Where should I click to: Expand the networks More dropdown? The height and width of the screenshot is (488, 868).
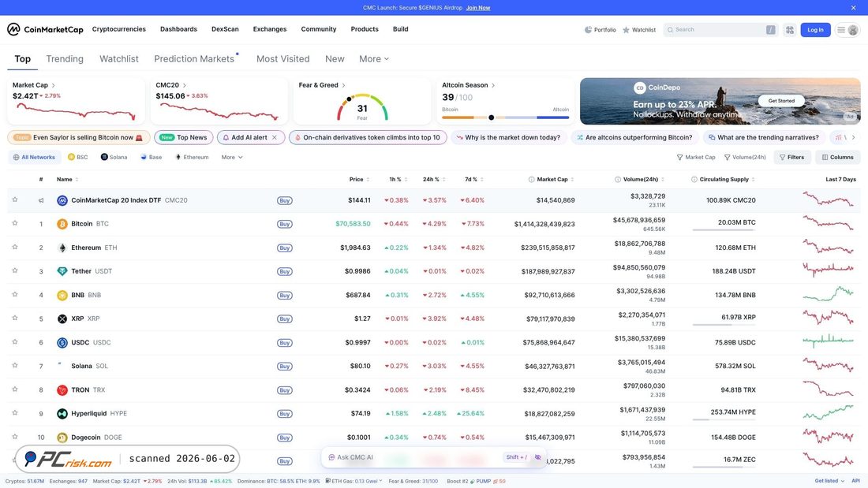[x=232, y=157]
